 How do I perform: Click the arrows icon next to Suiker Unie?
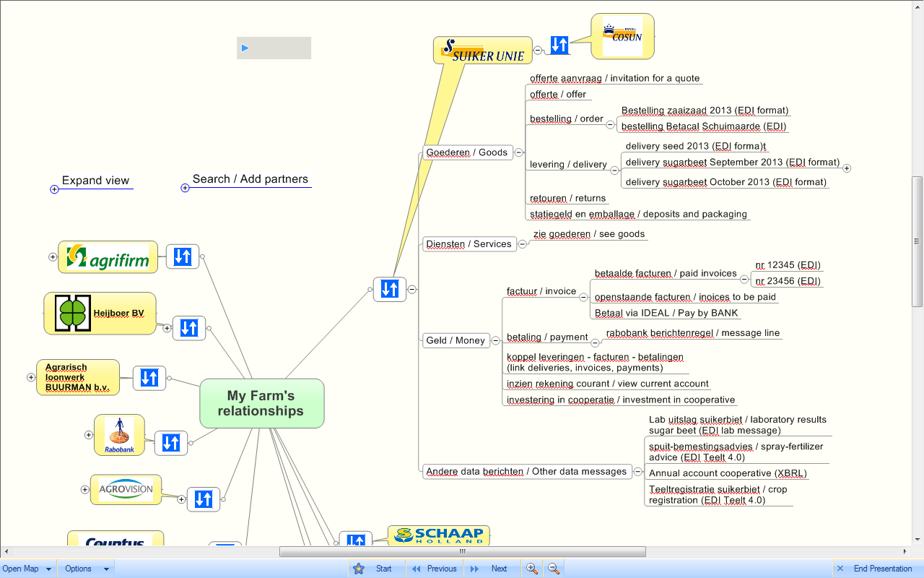(559, 45)
